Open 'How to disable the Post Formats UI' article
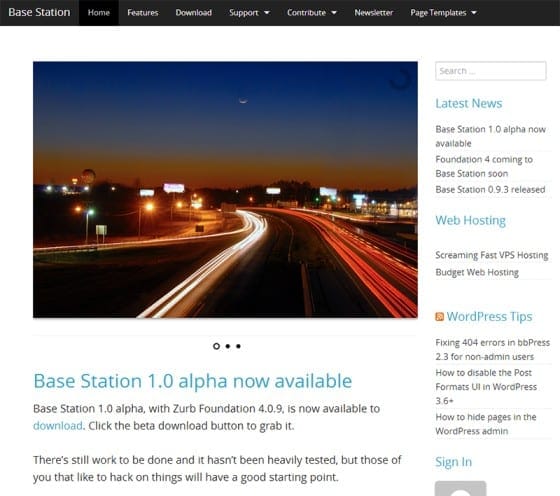The image size is (560, 496). 486,387
